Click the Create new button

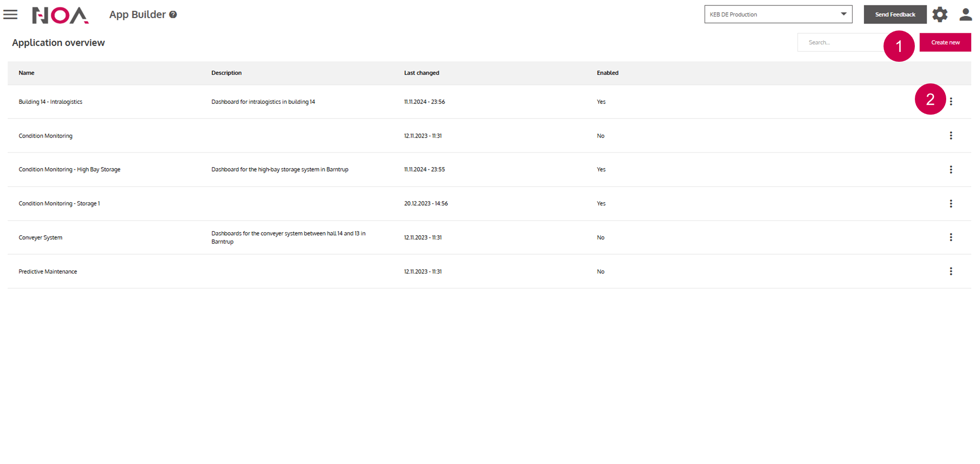click(x=945, y=43)
